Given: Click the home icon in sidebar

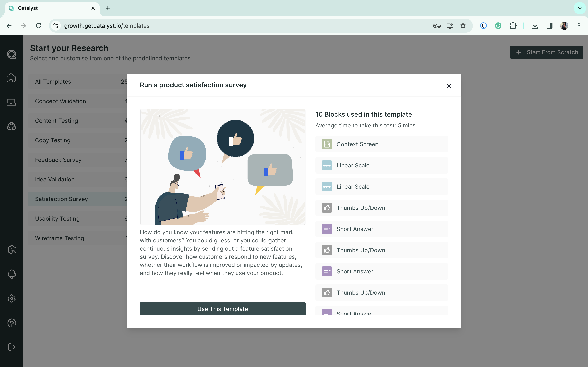Looking at the screenshot, I should [11, 78].
